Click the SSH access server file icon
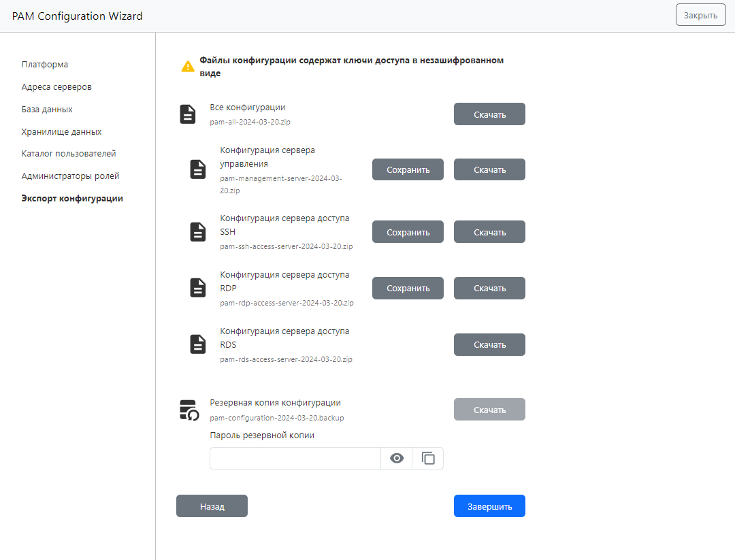Screen dimensions: 735x560 197,232
